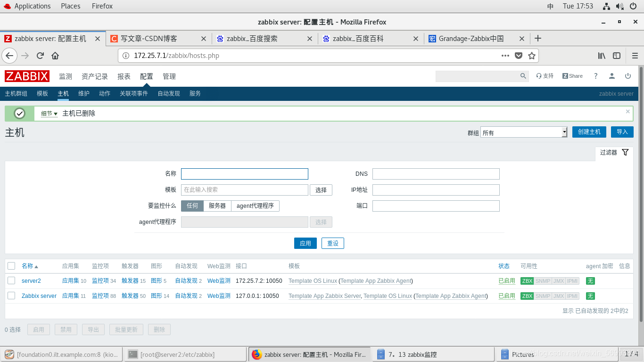Open the server2 host link
This screenshot has height=362, width=644.
point(31,281)
